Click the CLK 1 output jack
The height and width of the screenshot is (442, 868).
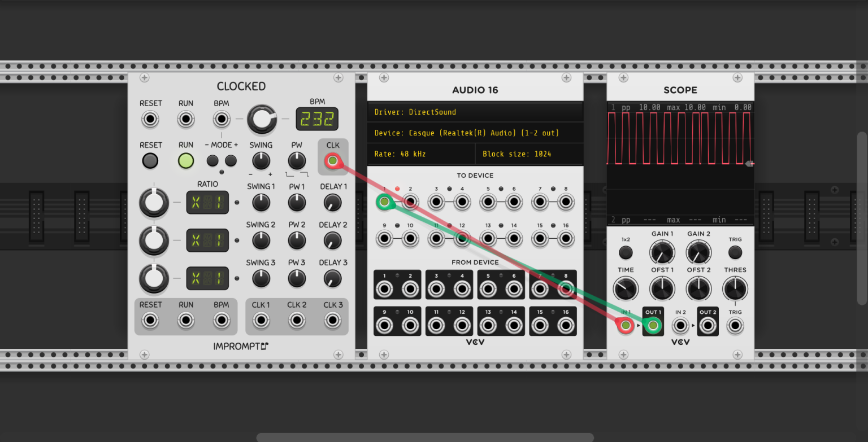[261, 321]
